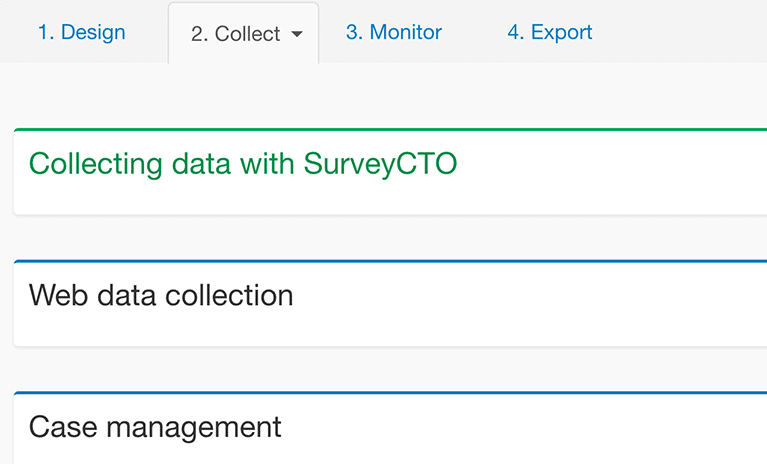Click the blank area below Web data collection title

point(390,330)
